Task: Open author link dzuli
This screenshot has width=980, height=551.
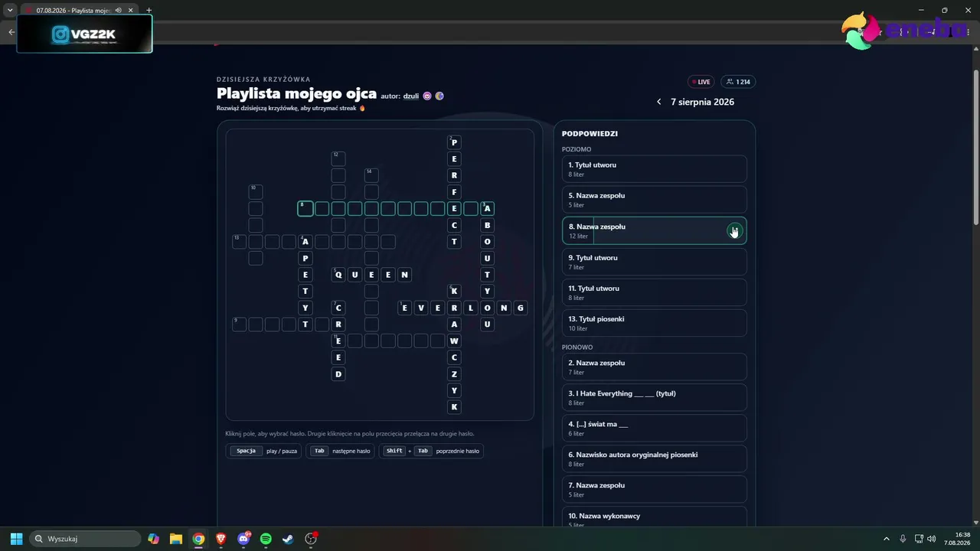Action: point(411,96)
